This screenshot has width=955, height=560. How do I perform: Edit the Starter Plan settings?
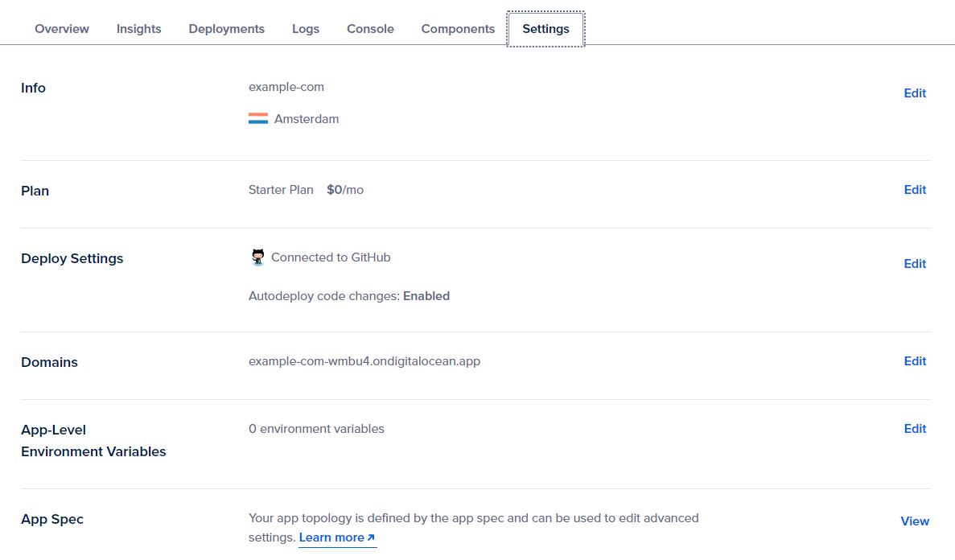click(x=915, y=190)
